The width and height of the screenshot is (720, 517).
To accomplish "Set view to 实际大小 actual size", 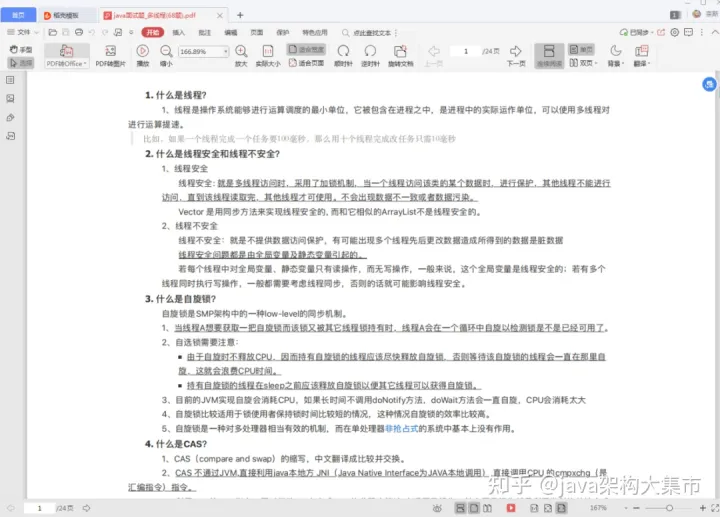I will tap(268, 56).
